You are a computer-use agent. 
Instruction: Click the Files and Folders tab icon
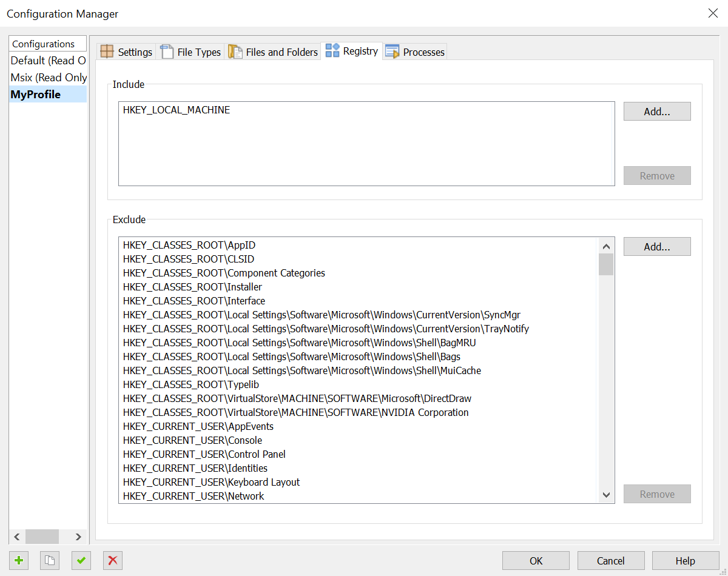(x=235, y=52)
